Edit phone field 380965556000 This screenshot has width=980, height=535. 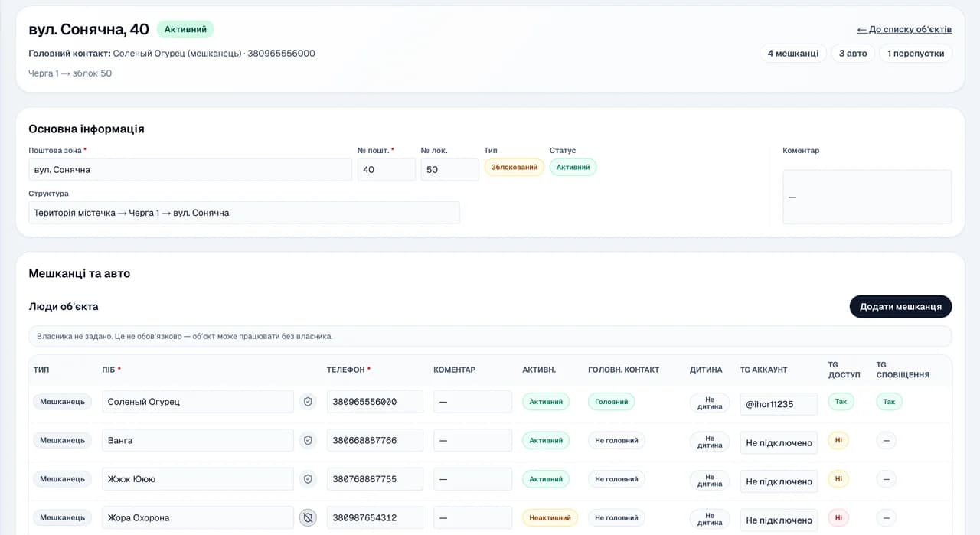[375, 402]
